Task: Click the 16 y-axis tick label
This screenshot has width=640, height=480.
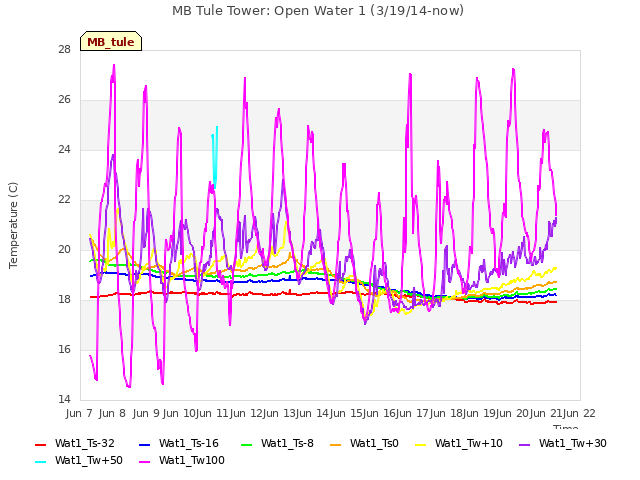Action: pos(64,350)
